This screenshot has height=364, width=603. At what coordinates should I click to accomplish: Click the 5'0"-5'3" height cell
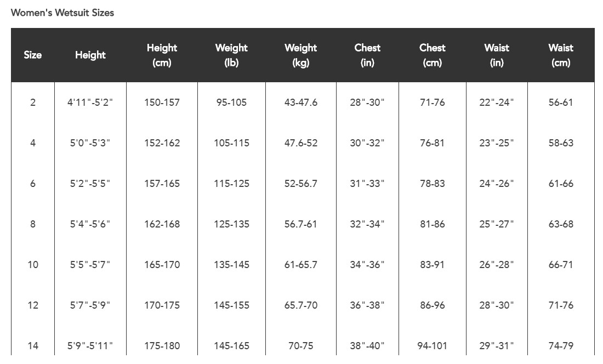point(90,143)
